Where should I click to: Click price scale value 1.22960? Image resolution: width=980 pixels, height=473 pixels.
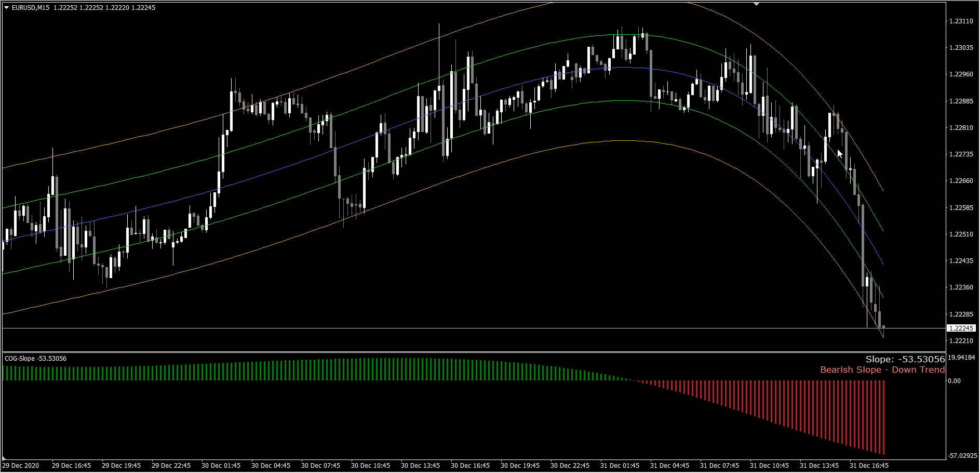click(961, 74)
